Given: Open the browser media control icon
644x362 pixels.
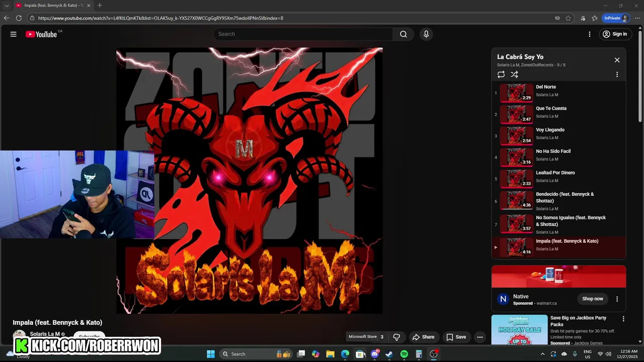Looking at the screenshot, I should click(x=583, y=18).
